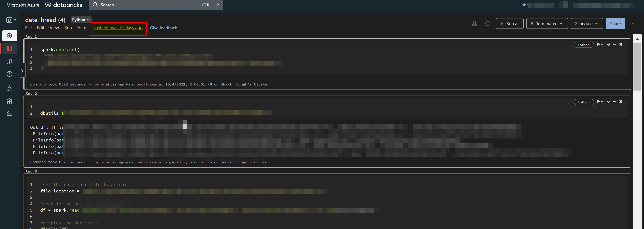
Task: Open the cell actions chevron in Cmd 1
Action: 608,44
